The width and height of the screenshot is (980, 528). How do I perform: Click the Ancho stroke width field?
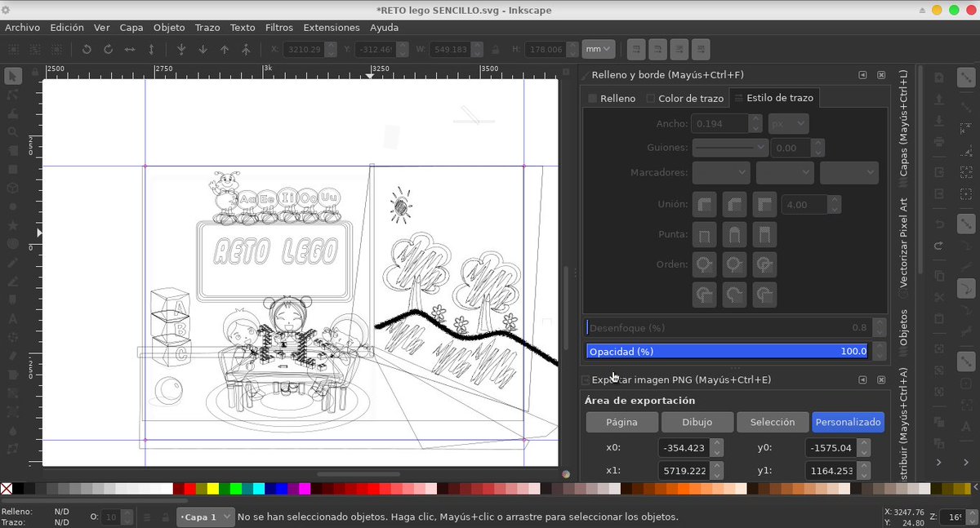(x=719, y=124)
